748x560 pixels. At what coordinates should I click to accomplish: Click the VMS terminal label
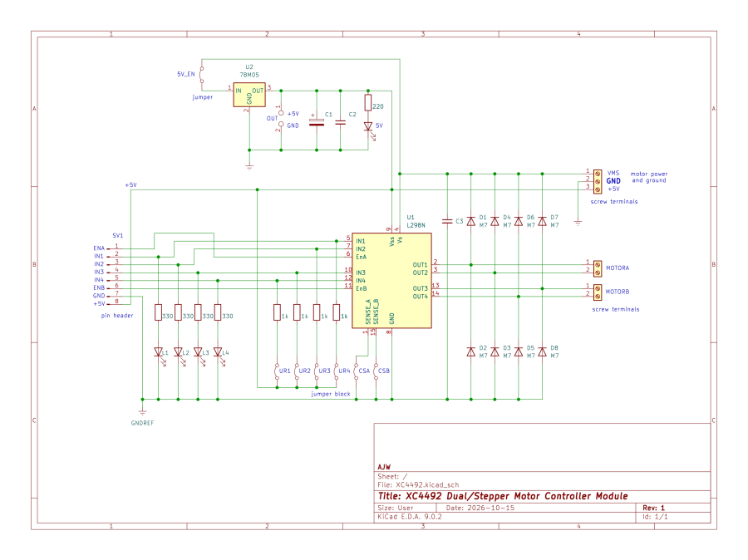point(613,173)
